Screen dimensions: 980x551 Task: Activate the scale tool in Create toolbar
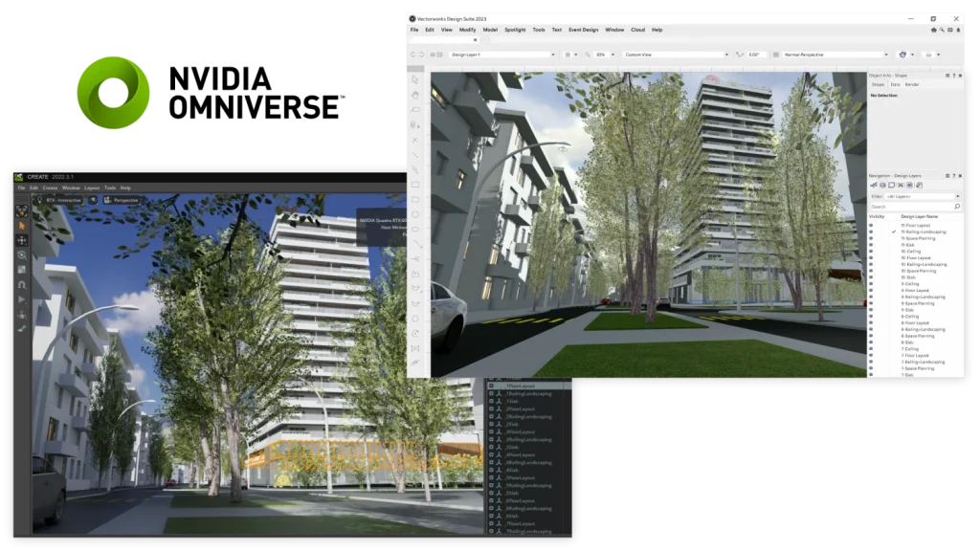(x=22, y=270)
